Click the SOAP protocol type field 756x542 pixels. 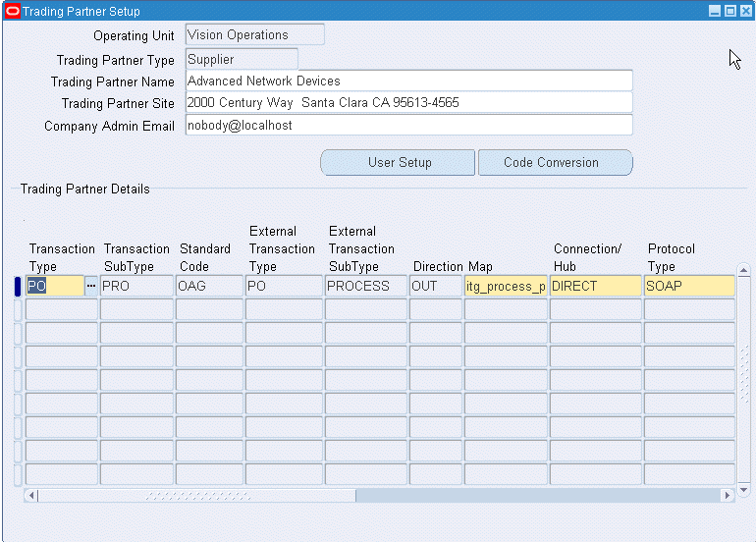tap(689, 286)
